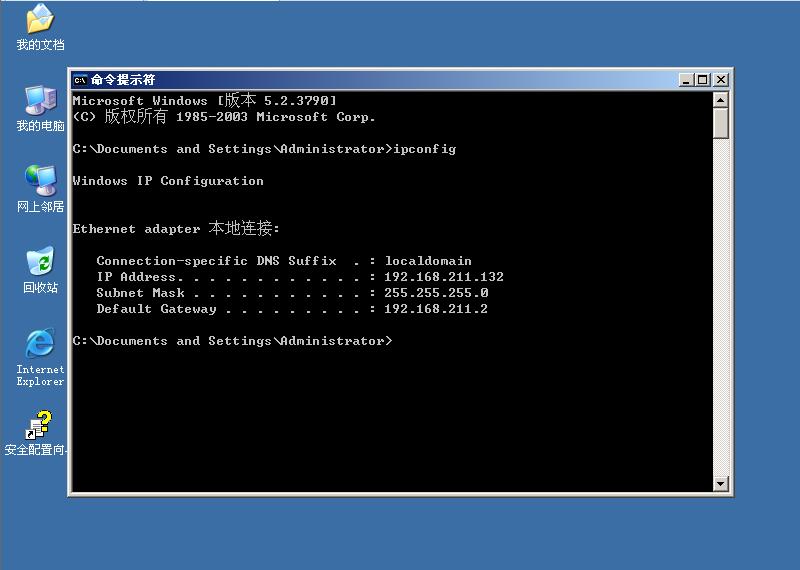
Task: Select the 安全配置向导 shortcut icon
Action: tap(36, 434)
